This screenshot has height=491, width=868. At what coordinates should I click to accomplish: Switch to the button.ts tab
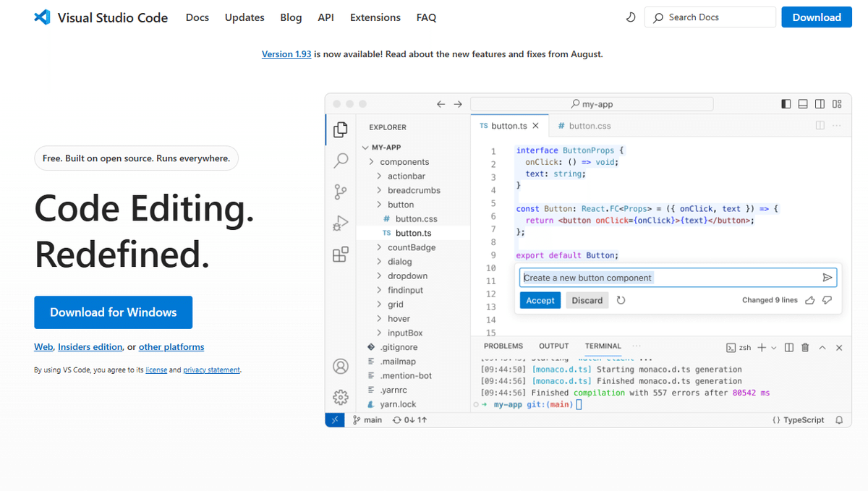click(x=509, y=126)
